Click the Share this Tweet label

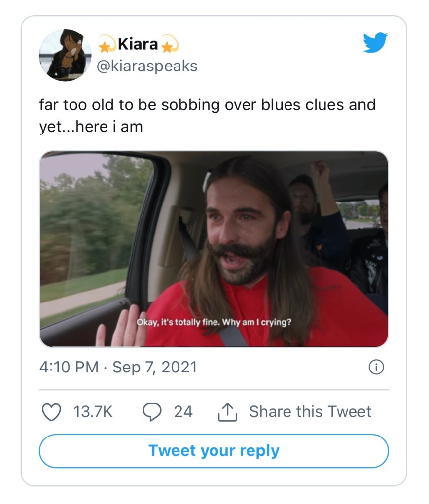pyautogui.click(x=310, y=412)
